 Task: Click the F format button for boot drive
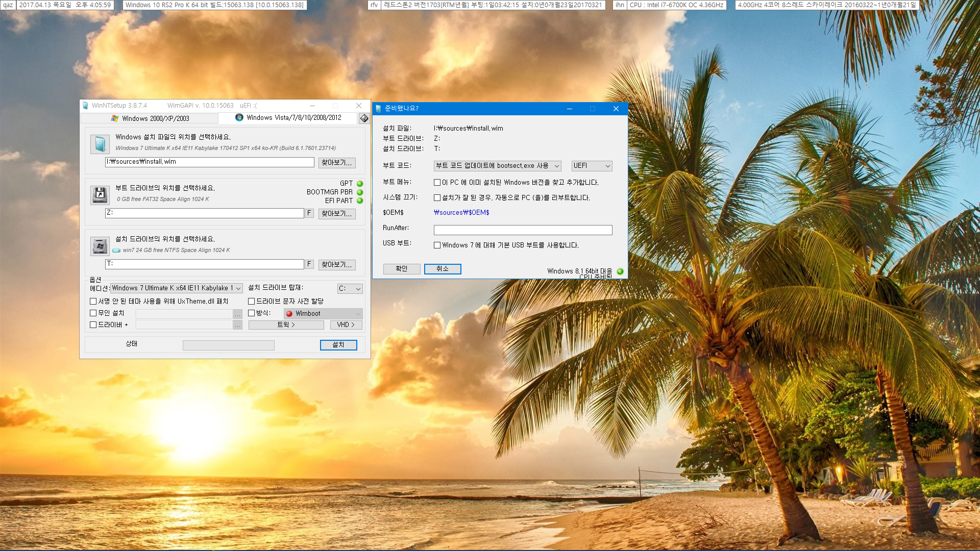309,213
